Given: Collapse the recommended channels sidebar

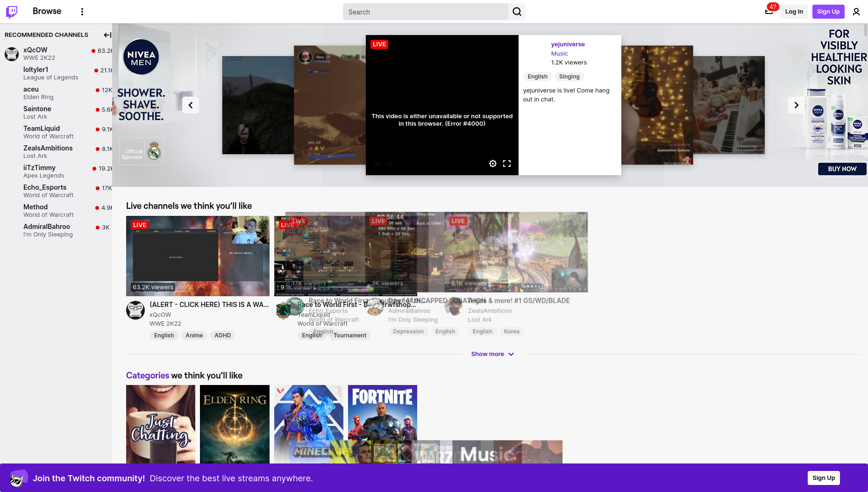Looking at the screenshot, I should 107,35.
